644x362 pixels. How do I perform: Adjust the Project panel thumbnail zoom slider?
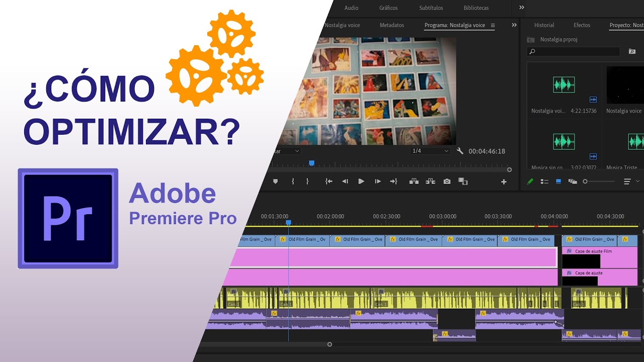pos(585,182)
